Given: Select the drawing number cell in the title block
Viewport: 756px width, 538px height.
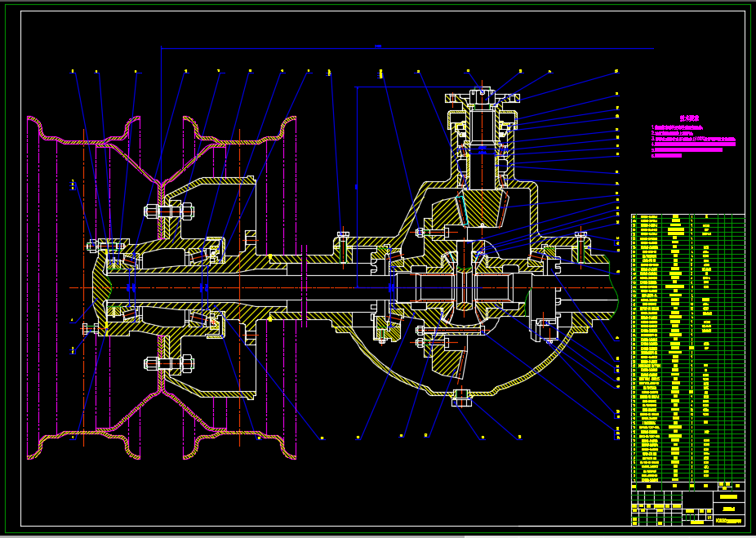Looking at the screenshot, I should coord(729,521).
